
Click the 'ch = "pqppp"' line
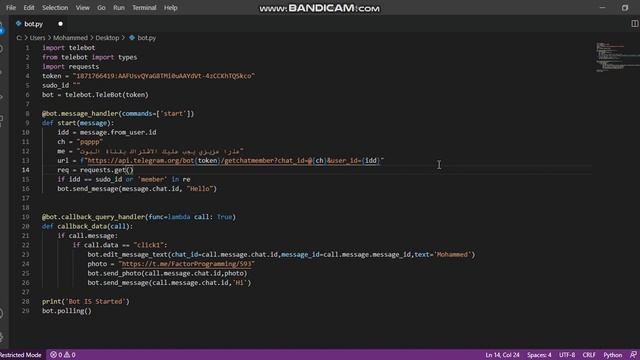pos(80,142)
